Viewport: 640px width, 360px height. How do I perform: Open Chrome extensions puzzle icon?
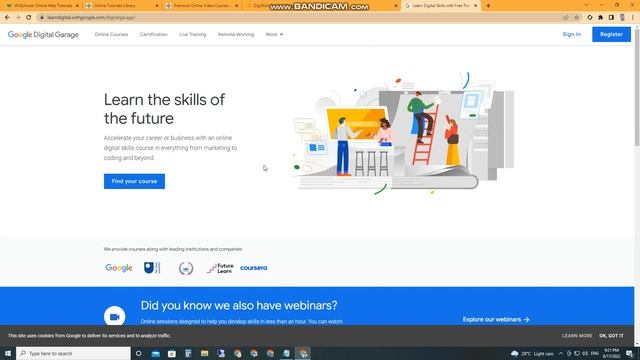600,18
